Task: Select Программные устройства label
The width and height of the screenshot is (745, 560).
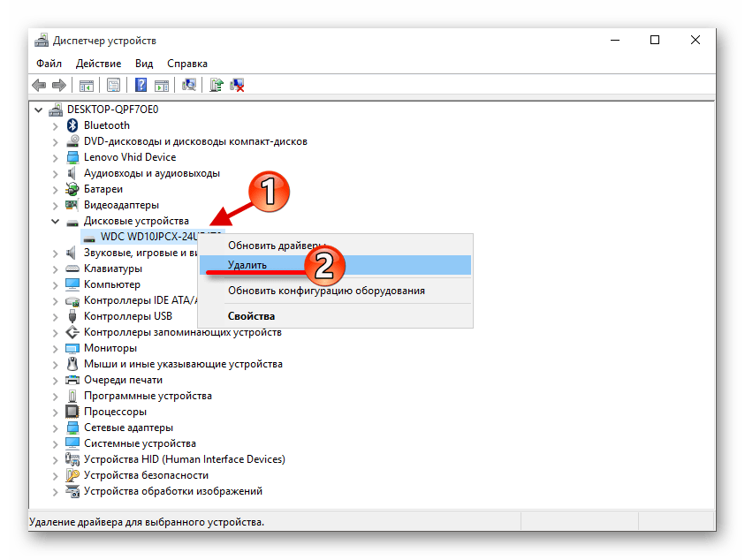Action: coord(148,396)
